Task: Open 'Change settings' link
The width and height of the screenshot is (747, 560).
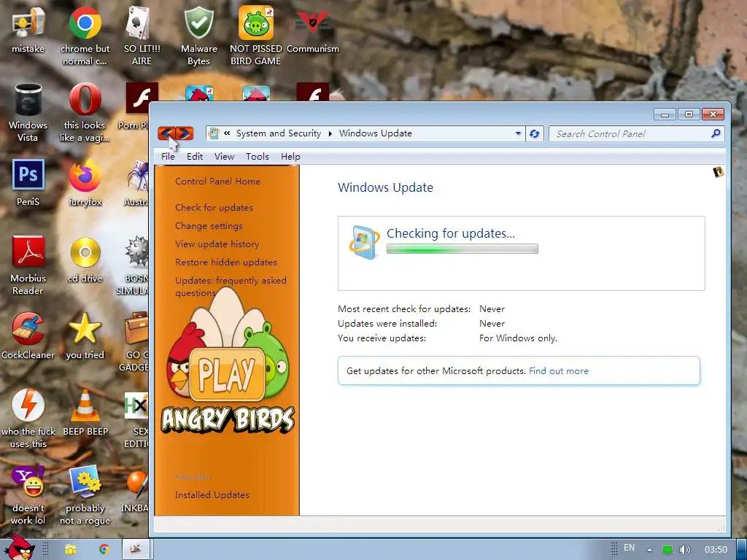Action: pos(209,226)
